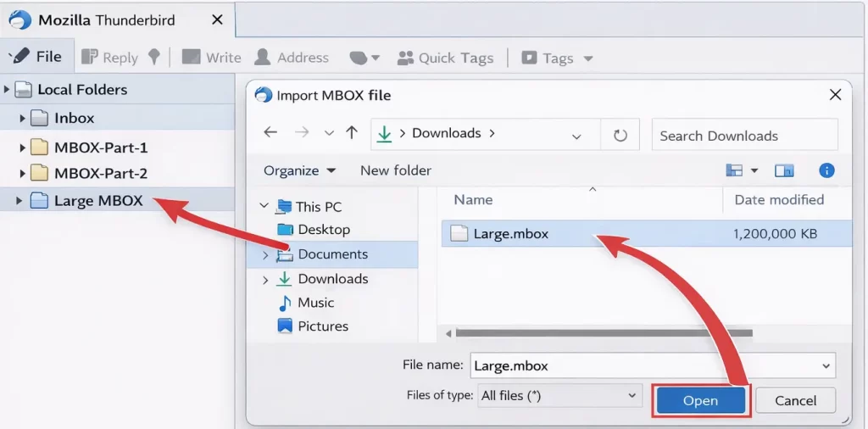Screen dimensions: 868x429
Task: Click the Write toolbar button
Action: [211, 58]
